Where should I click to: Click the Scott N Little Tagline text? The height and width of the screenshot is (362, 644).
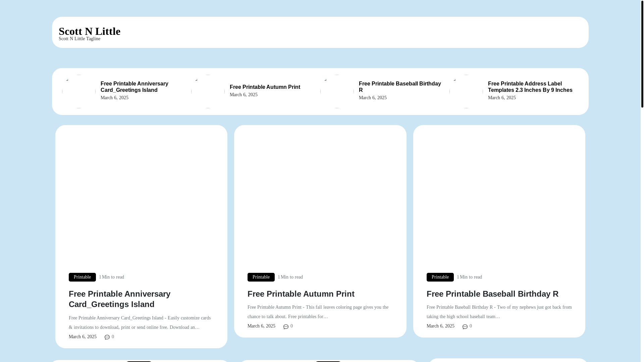(79, 39)
